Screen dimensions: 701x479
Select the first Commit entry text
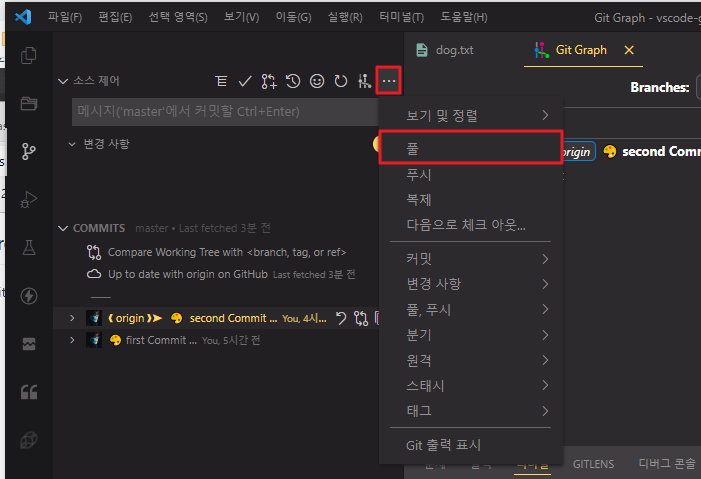[x=161, y=340]
